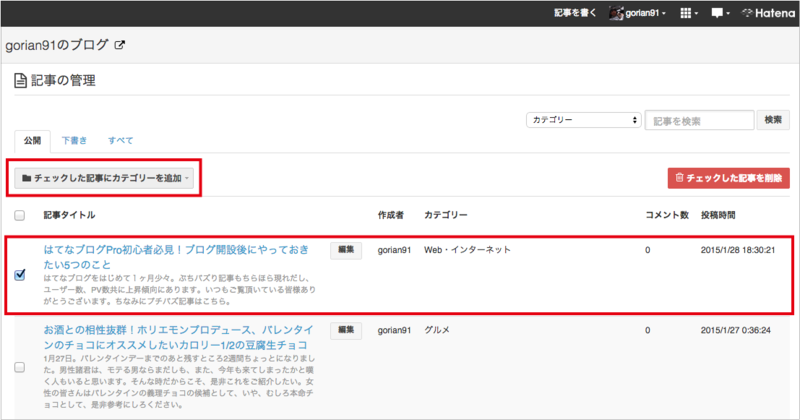Click the グルメ category cell
The image size is (800, 420).
(437, 330)
